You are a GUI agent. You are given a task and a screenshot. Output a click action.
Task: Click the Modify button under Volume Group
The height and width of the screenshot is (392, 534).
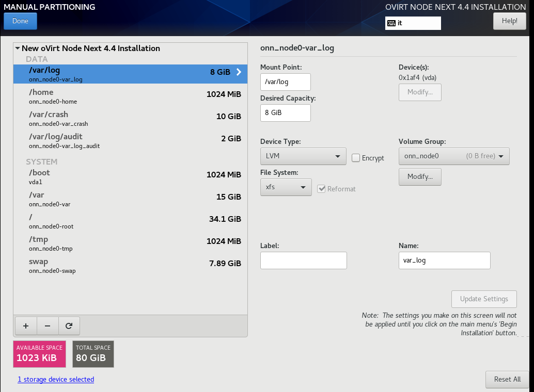pyautogui.click(x=419, y=176)
